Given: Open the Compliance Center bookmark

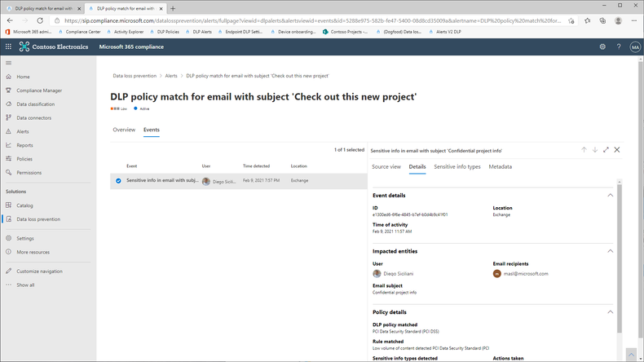Looking at the screenshot, I should [x=80, y=32].
